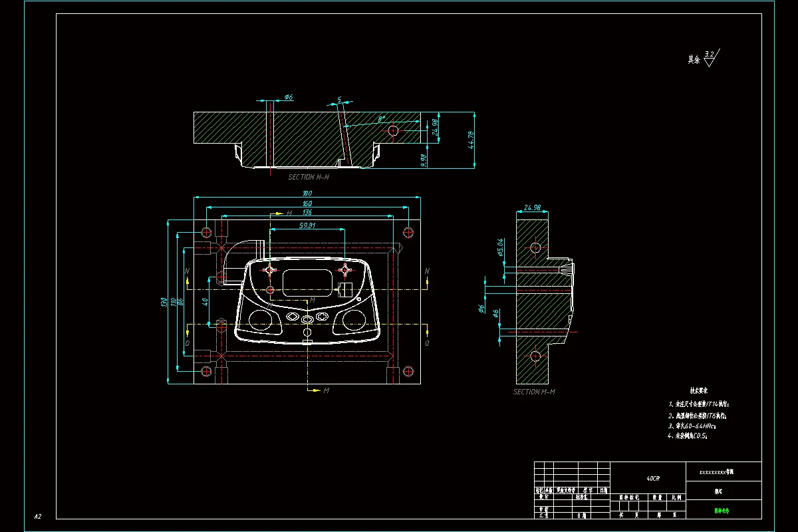The height and width of the screenshot is (532, 798).
Task: Click the 44.78 height dimension
Action: [x=471, y=140]
